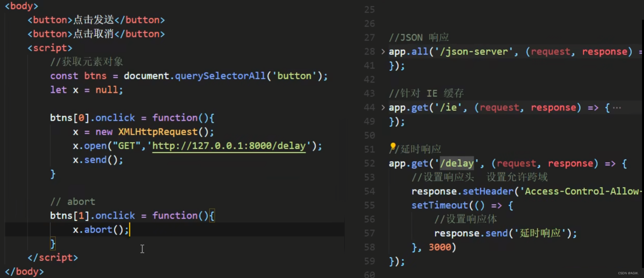The height and width of the screenshot is (278, 644).
Task: Click the opening <body> tag
Action: click(22, 6)
